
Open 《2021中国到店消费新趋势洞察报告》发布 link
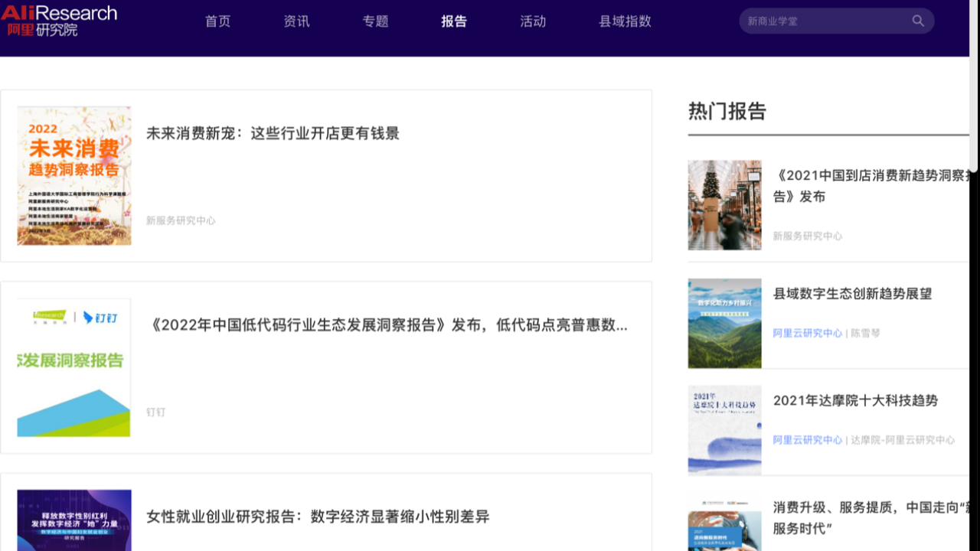[871, 186]
